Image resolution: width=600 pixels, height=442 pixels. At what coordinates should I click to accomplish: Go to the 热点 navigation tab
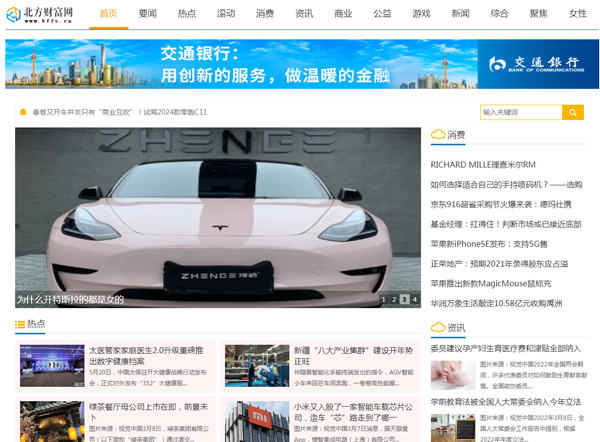187,14
